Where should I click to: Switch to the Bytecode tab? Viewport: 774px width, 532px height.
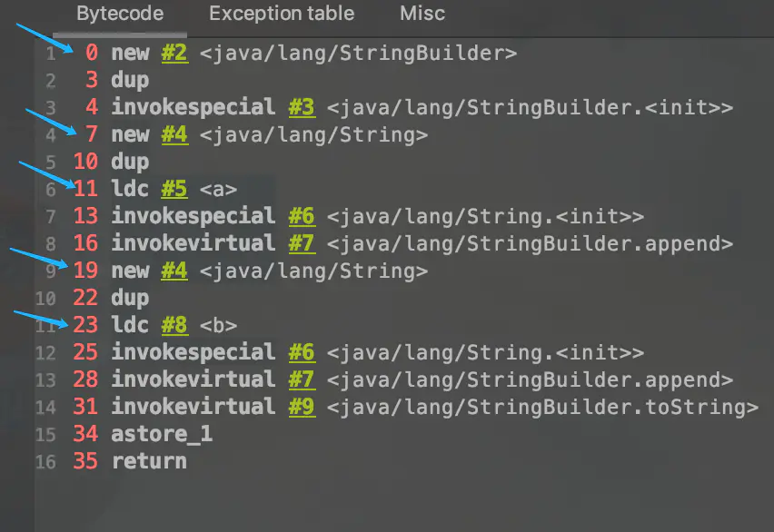[x=120, y=14]
